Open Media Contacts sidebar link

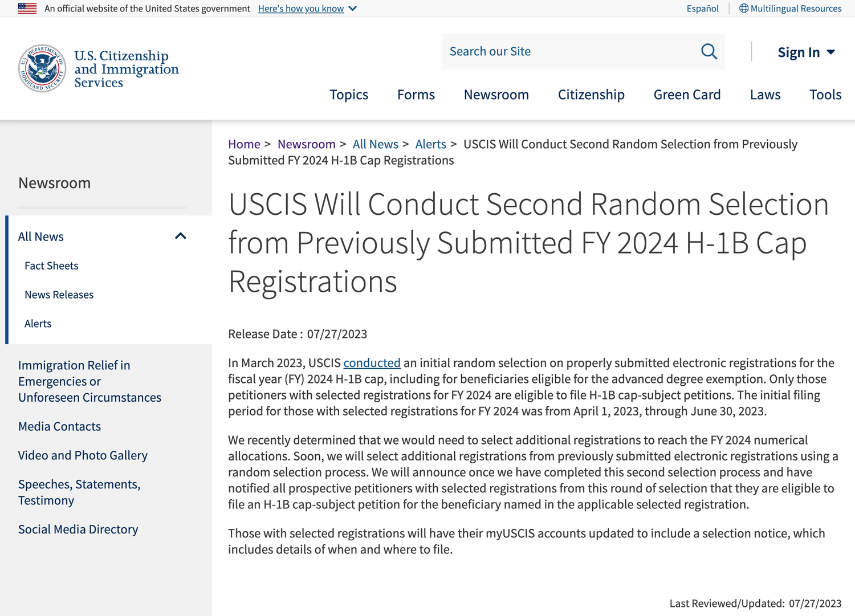(x=59, y=426)
